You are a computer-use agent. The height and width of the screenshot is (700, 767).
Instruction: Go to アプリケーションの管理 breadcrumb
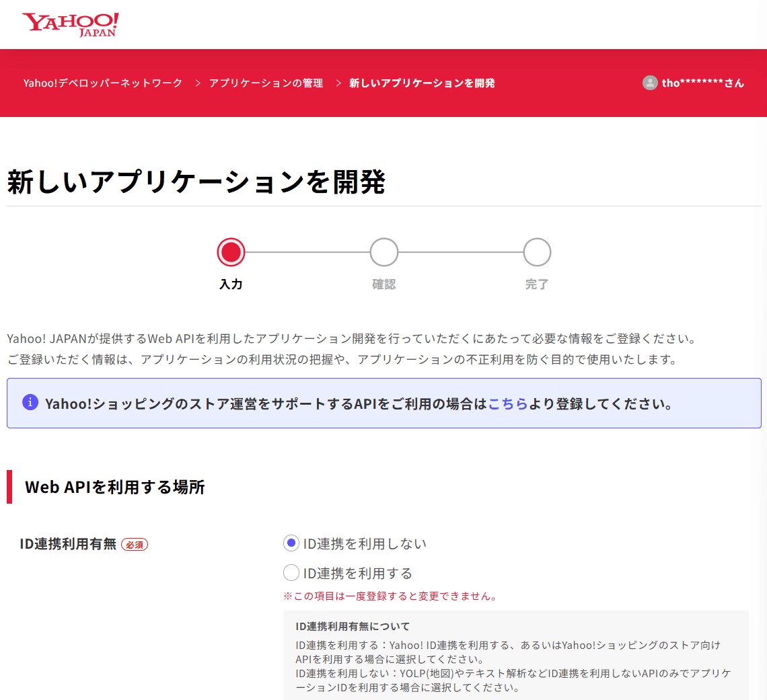click(266, 83)
